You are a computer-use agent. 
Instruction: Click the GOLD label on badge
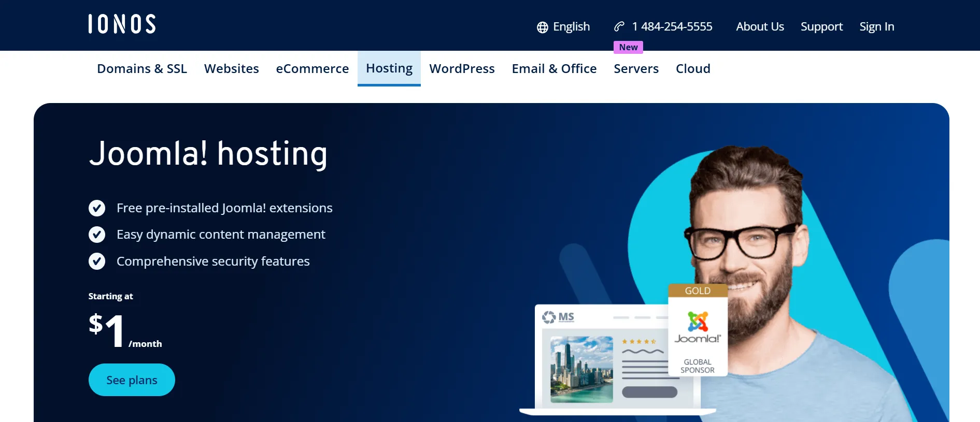[x=698, y=291]
